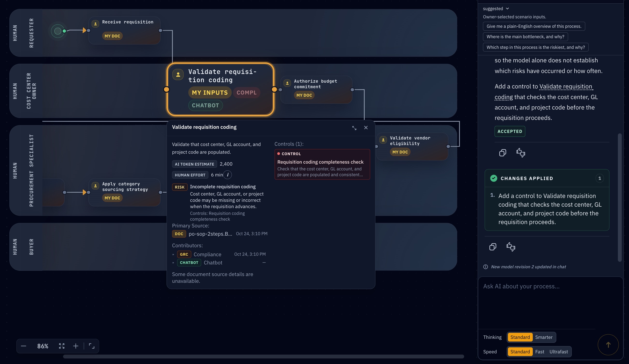The height and width of the screenshot is (364, 629).
Task: Click MY DOC tag on Receive requisition
Action: pos(112,36)
